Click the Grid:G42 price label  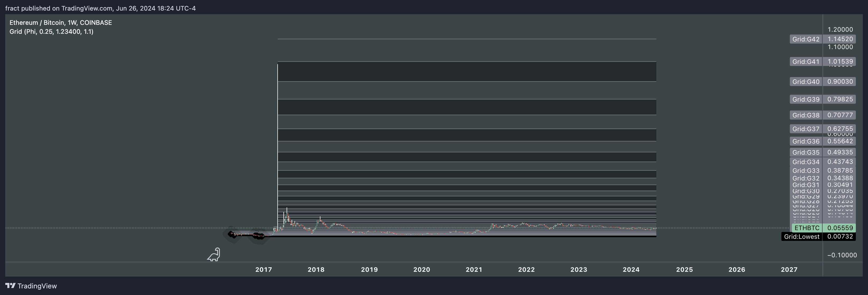click(806, 39)
